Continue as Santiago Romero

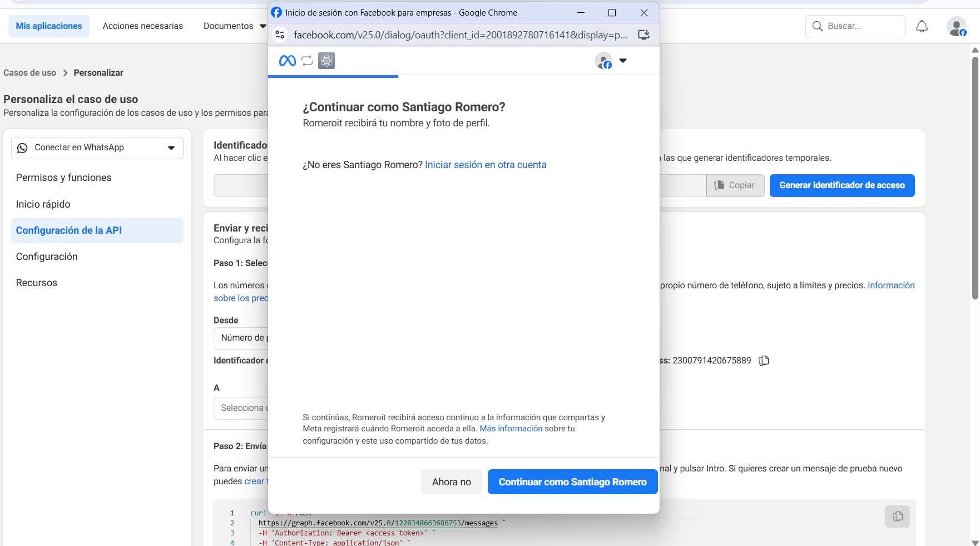(x=572, y=482)
